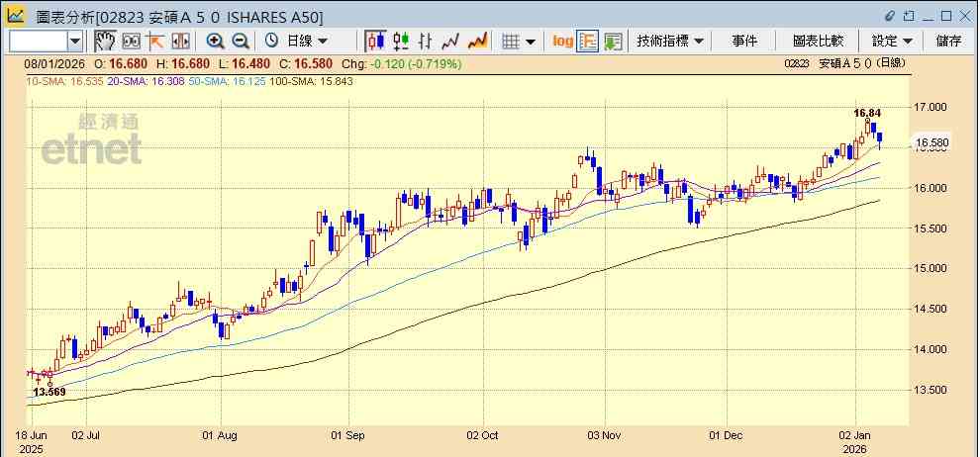Open the stock code combo box arrow
980x457 pixels.
tap(75, 42)
